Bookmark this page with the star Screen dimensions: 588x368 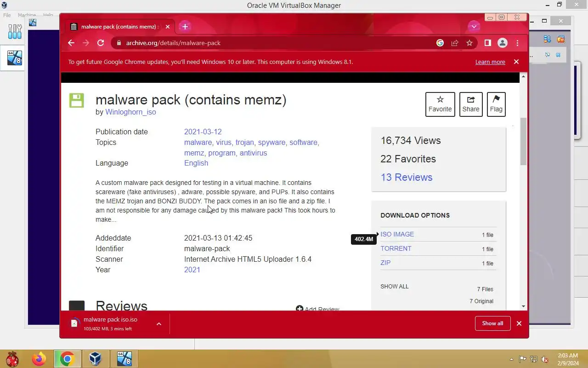click(x=469, y=43)
